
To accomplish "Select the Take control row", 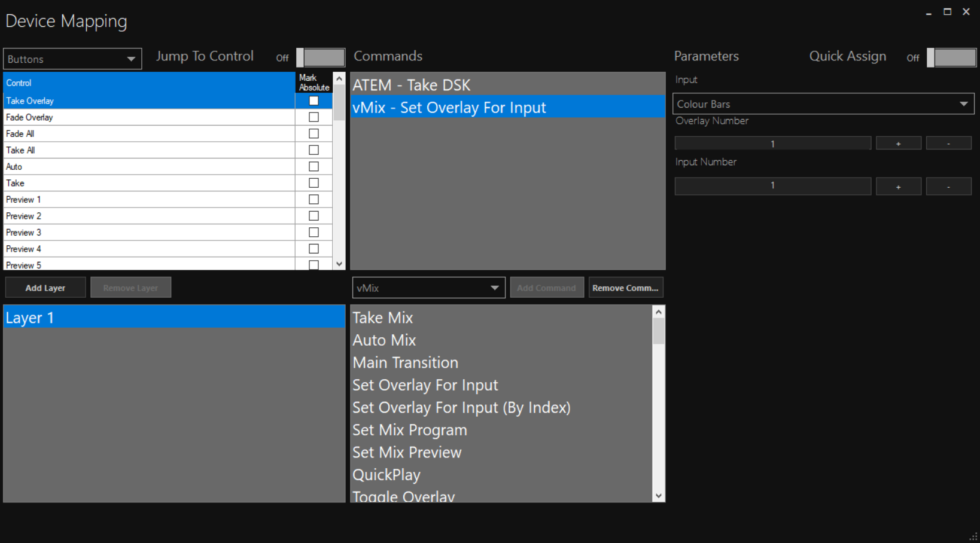I will (149, 183).
